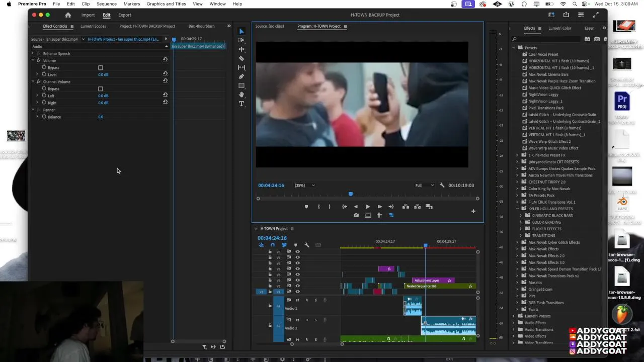Click the Effects search field
This screenshot has height=362, width=644.
point(547,39)
